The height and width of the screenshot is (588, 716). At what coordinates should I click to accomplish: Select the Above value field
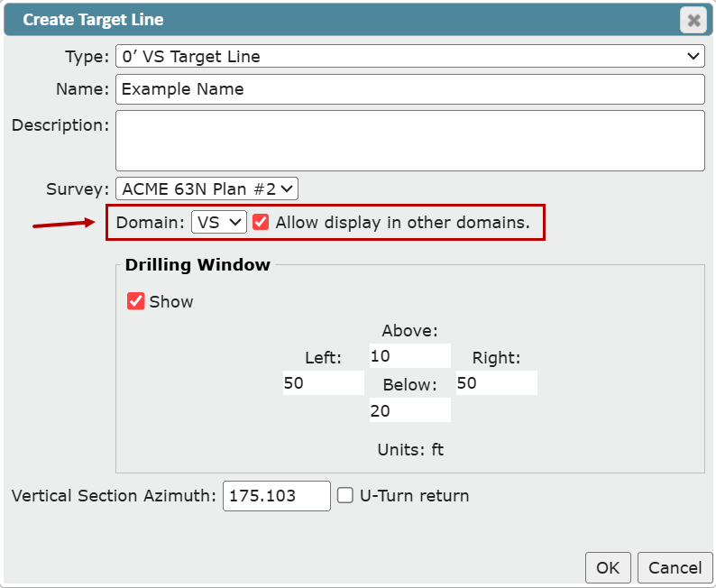pyautogui.click(x=410, y=355)
